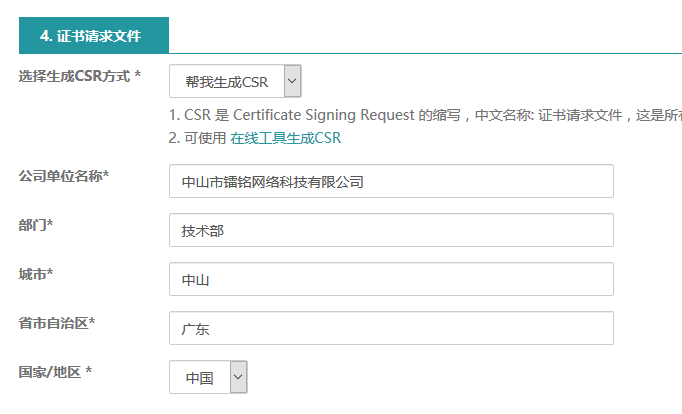Focus the 公司单位名称 text field

[x=391, y=181]
